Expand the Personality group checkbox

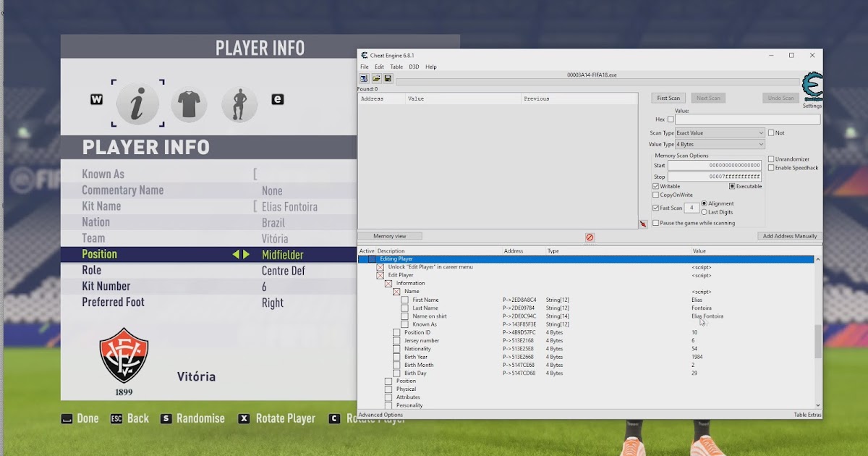pos(388,405)
